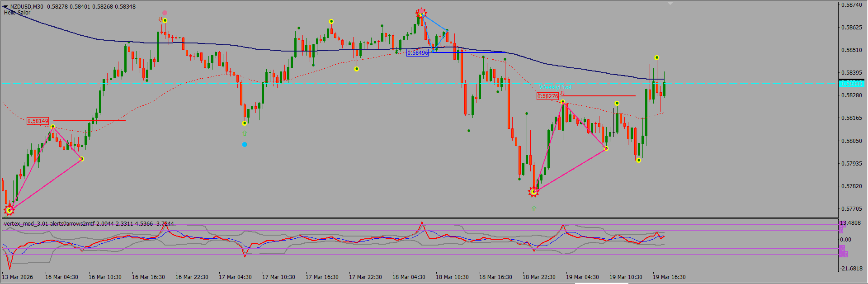This screenshot has height=284, width=868.
Task: Click the pink dot above the 16 Mar high
Action: (165, 13)
